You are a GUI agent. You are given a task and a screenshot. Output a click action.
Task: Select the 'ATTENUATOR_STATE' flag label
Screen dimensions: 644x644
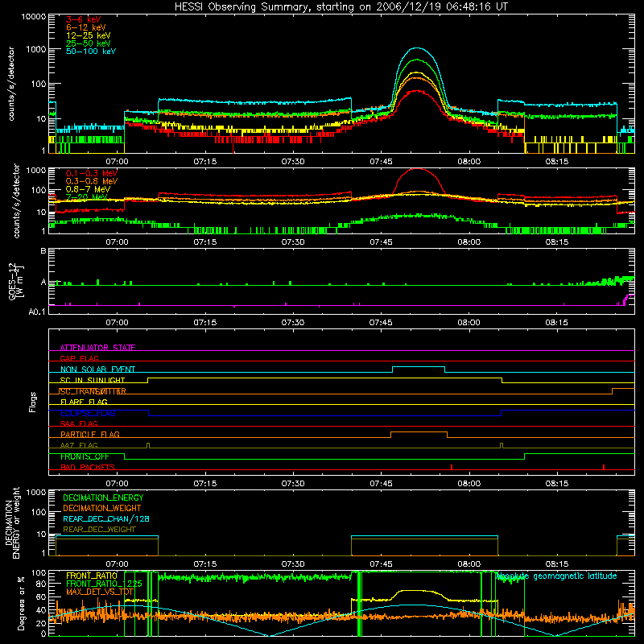click(x=97, y=348)
